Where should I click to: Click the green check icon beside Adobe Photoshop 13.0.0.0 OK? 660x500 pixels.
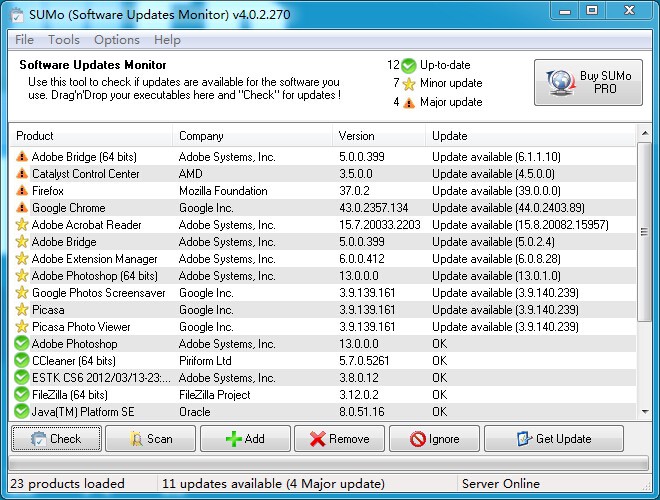21,343
